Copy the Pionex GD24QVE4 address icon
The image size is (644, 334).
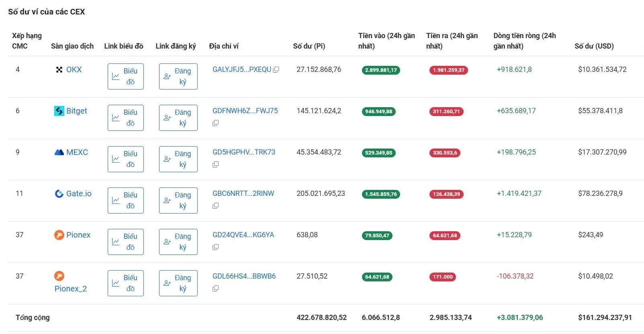[x=216, y=247]
